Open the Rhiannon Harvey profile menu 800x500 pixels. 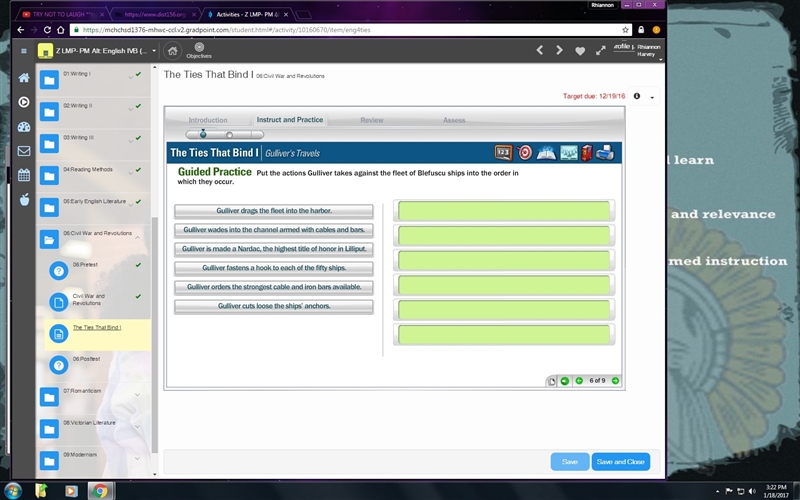(x=637, y=50)
